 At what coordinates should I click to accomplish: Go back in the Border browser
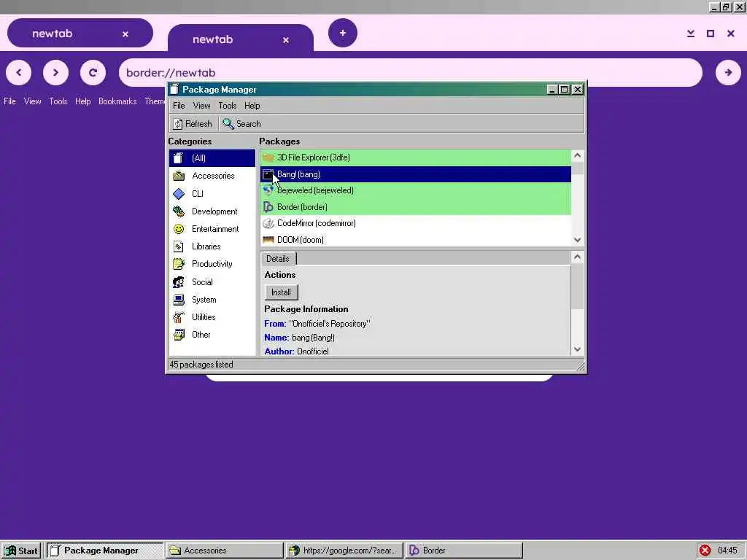pos(18,72)
